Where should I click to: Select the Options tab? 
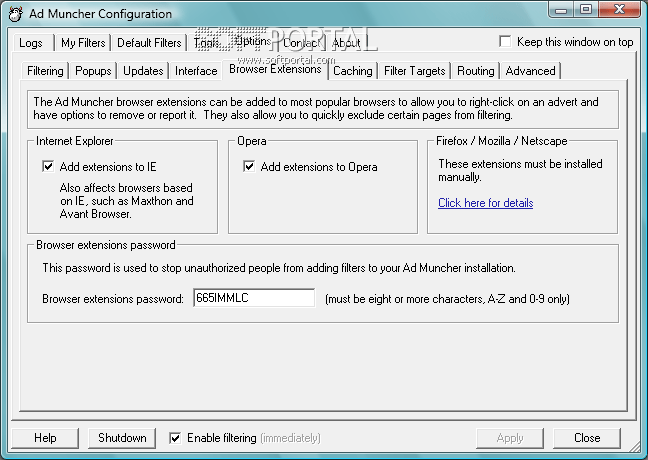(253, 41)
